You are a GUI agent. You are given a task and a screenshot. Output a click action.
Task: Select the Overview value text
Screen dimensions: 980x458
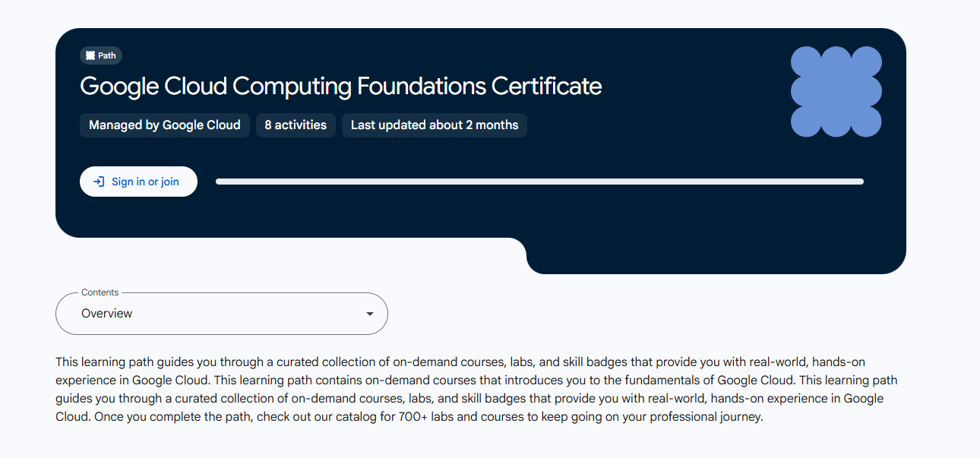107,314
